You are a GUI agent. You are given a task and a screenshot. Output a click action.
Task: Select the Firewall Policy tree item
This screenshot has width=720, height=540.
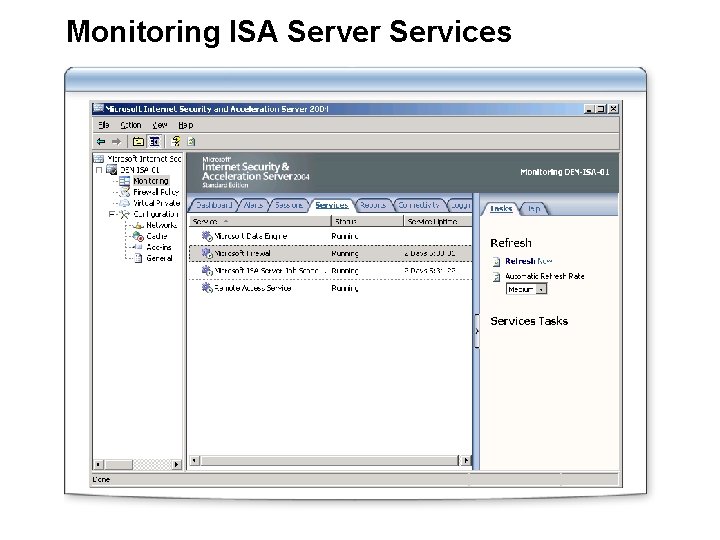[156, 192]
